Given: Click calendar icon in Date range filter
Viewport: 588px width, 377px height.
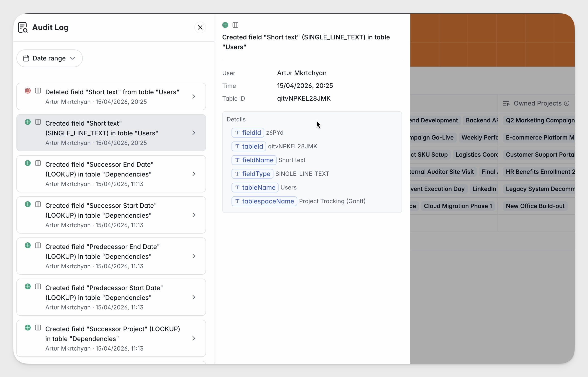Looking at the screenshot, I should 26,58.
